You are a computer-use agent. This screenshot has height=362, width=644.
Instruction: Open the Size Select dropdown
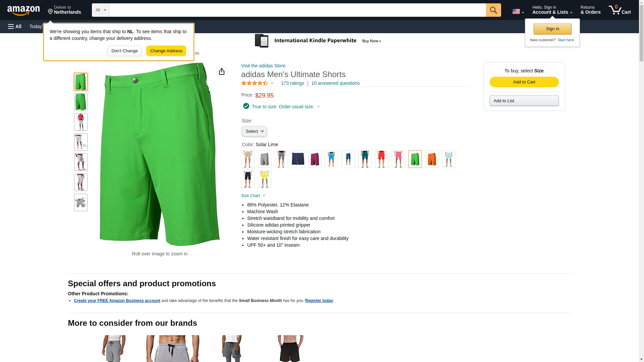[254, 131]
